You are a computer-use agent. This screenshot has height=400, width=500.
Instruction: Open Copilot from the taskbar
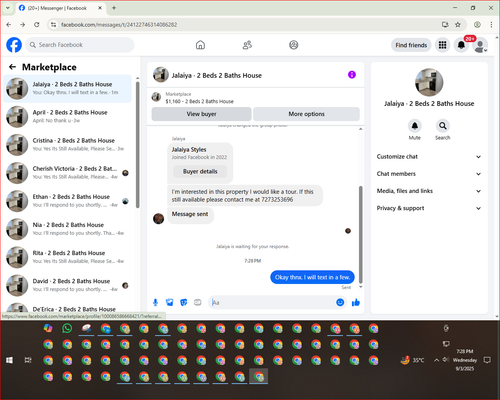point(48,328)
